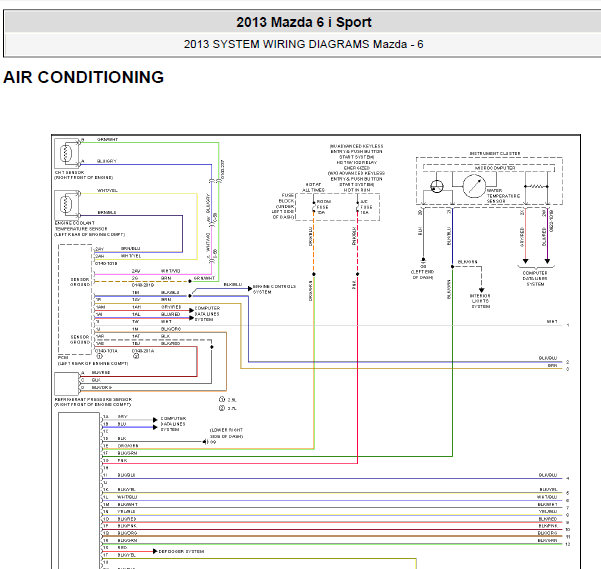Click the lower SENSOR GROUND label on PCM
Image resolution: width=601 pixels, height=569 pixels.
pos(80,339)
